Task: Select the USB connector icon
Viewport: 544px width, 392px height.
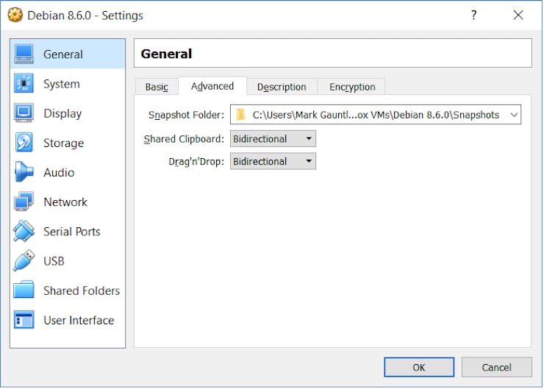Action: pyautogui.click(x=24, y=261)
